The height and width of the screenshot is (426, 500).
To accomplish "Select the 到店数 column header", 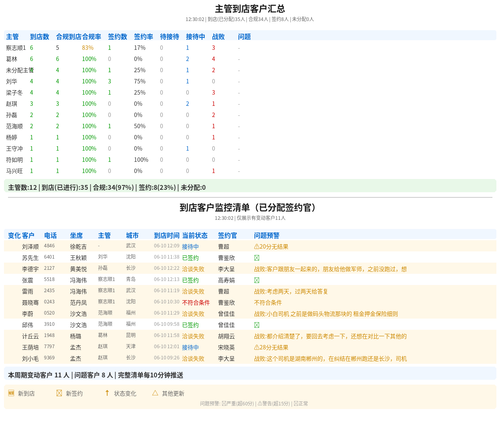I will [x=39, y=37].
